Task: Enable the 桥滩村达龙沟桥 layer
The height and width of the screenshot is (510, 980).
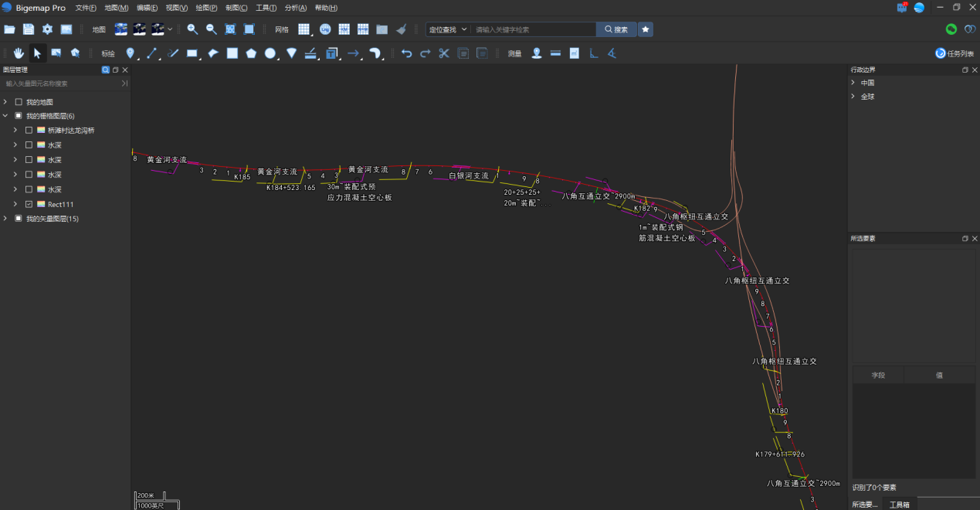Action: tap(29, 130)
